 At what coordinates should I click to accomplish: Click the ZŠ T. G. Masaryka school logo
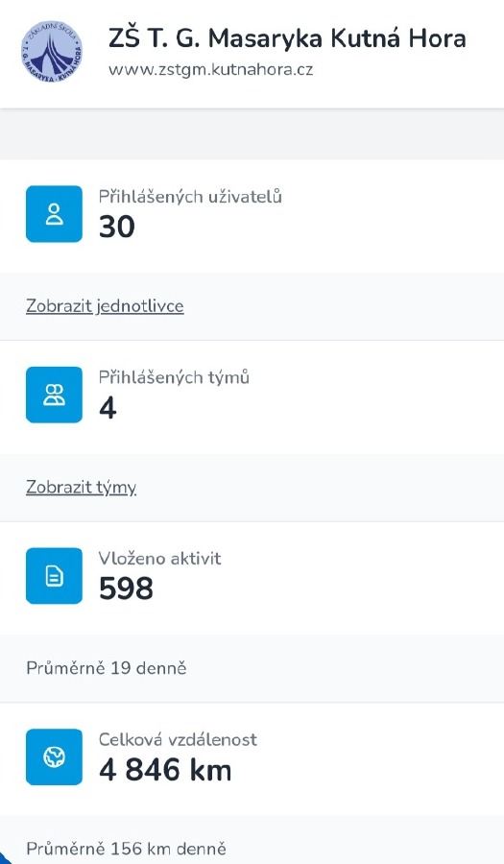click(52, 52)
